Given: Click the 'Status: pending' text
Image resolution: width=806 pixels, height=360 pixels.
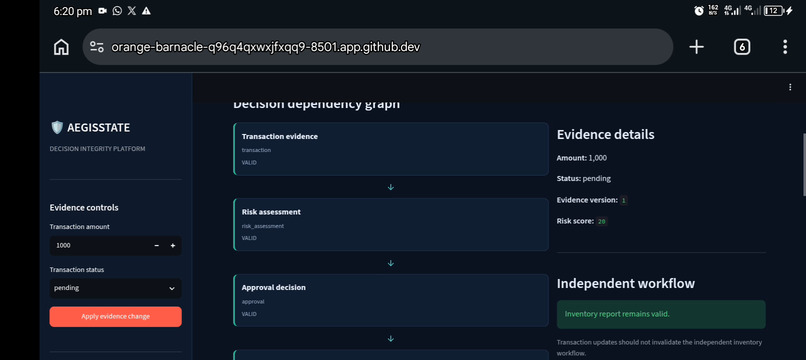Looking at the screenshot, I should (x=584, y=178).
